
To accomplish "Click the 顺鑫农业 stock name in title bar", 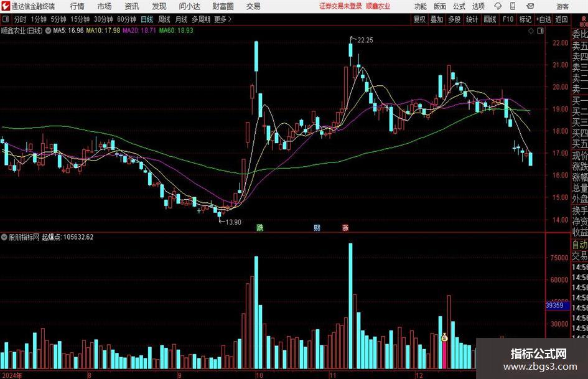I will (x=378, y=6).
